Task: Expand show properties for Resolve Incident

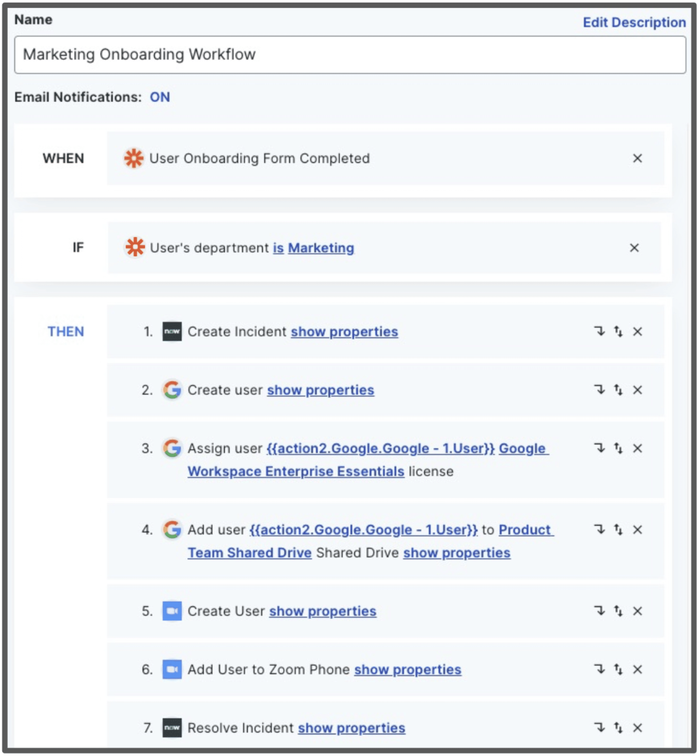Action: point(351,728)
